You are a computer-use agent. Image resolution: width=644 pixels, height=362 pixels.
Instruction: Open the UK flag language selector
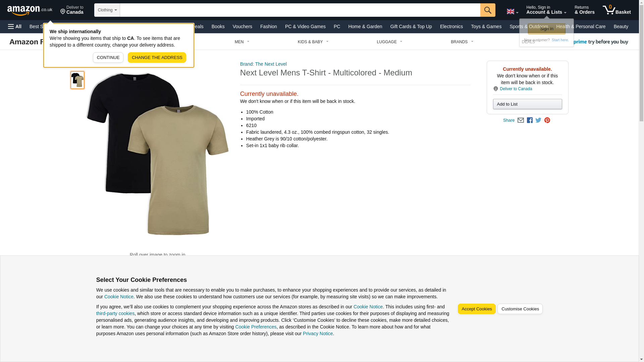tap(512, 12)
